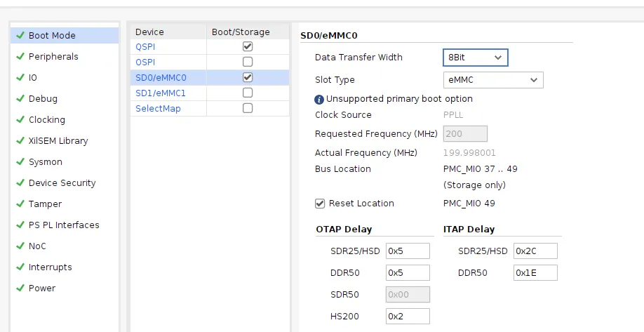Click the green checkmark icon beside Sysmon

(20, 161)
